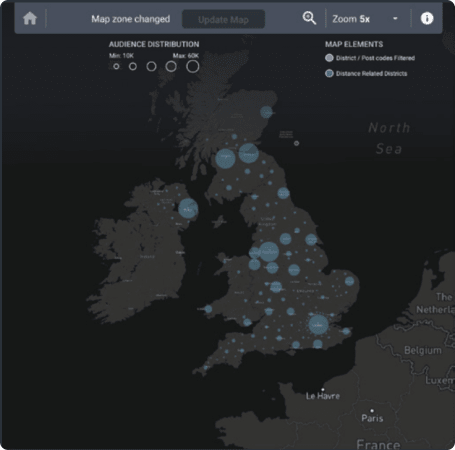Click the smallest Min 10K legend circle
Image resolution: width=455 pixels, height=450 pixels.
(116, 66)
